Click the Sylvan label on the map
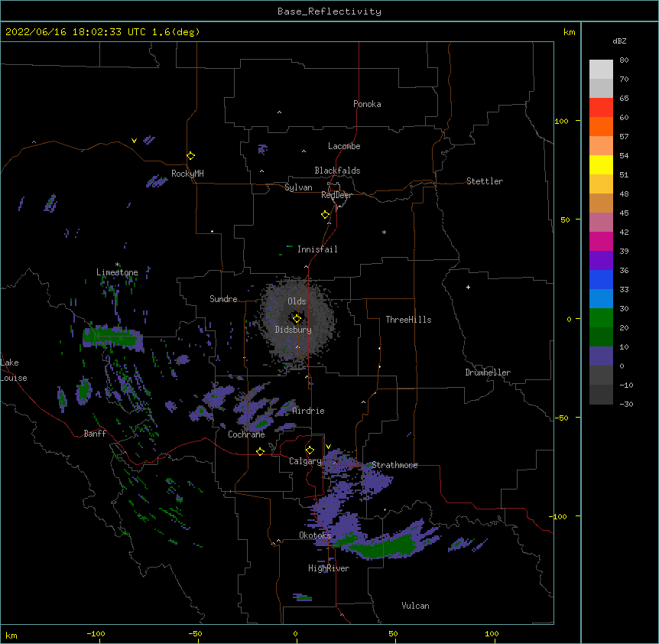Image resolution: width=659 pixels, height=644 pixels. pyautogui.click(x=298, y=187)
